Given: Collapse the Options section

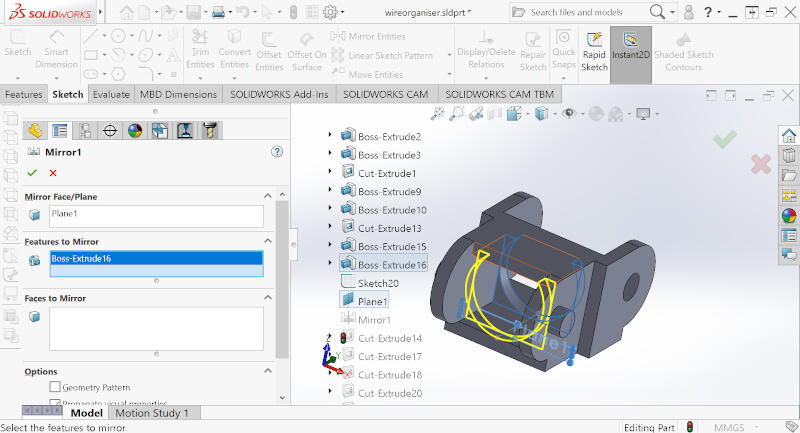Looking at the screenshot, I should 268,371.
